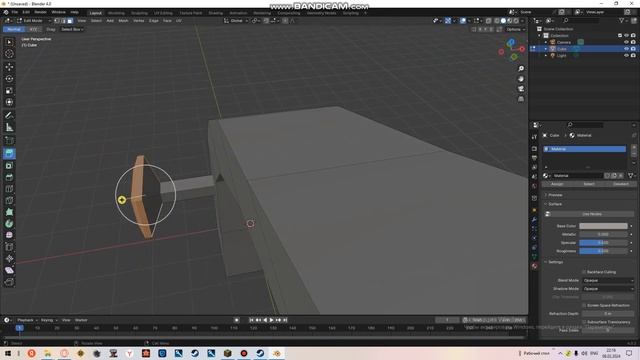
Task: Enable vertex select mode
Action: (57, 21)
